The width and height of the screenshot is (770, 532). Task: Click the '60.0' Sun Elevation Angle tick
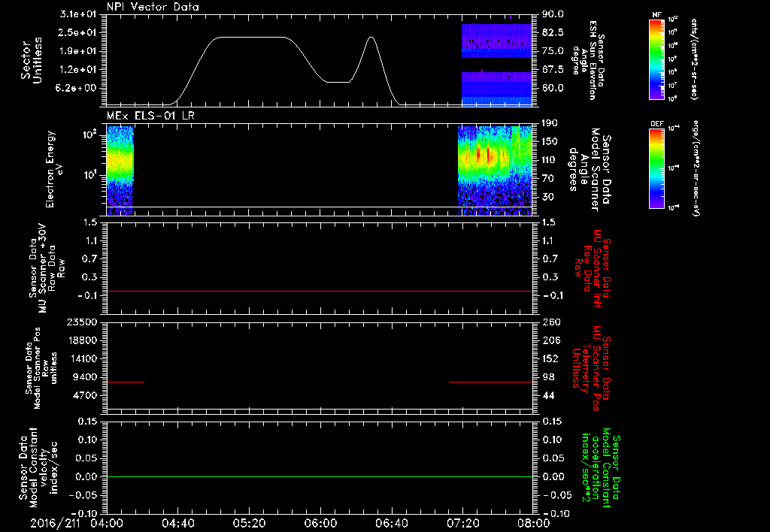pyautogui.click(x=553, y=89)
